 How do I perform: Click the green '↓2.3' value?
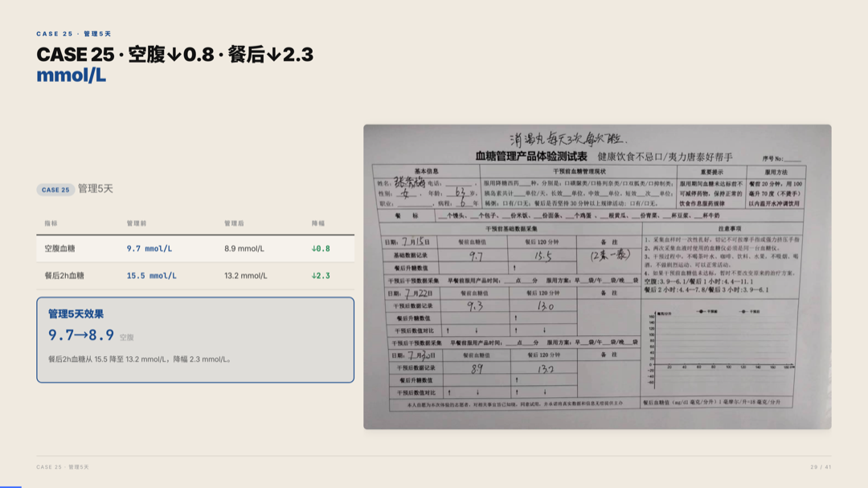[x=321, y=275]
